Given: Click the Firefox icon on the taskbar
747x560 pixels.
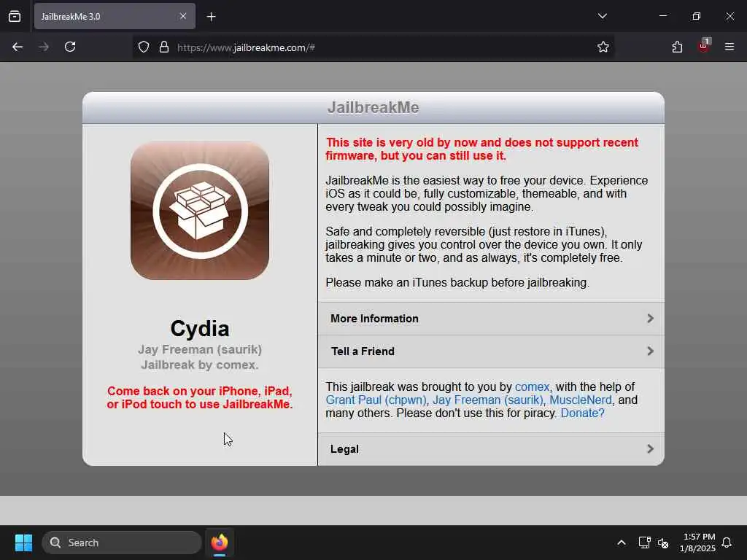Looking at the screenshot, I should [220, 542].
